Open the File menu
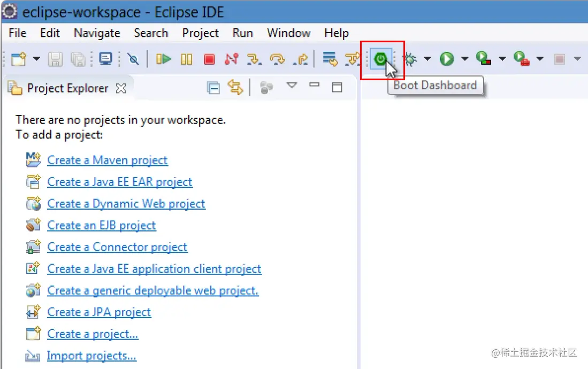 pyautogui.click(x=17, y=33)
